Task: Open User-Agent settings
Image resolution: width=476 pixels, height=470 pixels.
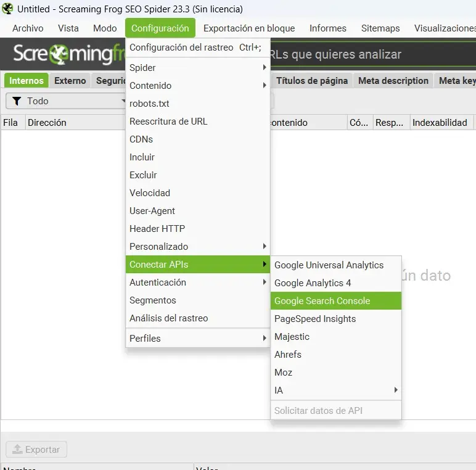Action: click(x=198, y=211)
